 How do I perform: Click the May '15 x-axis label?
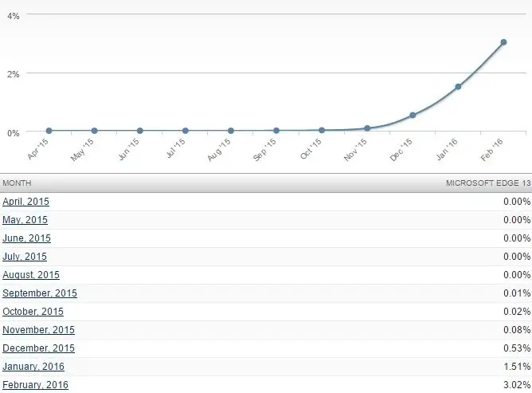(x=82, y=150)
